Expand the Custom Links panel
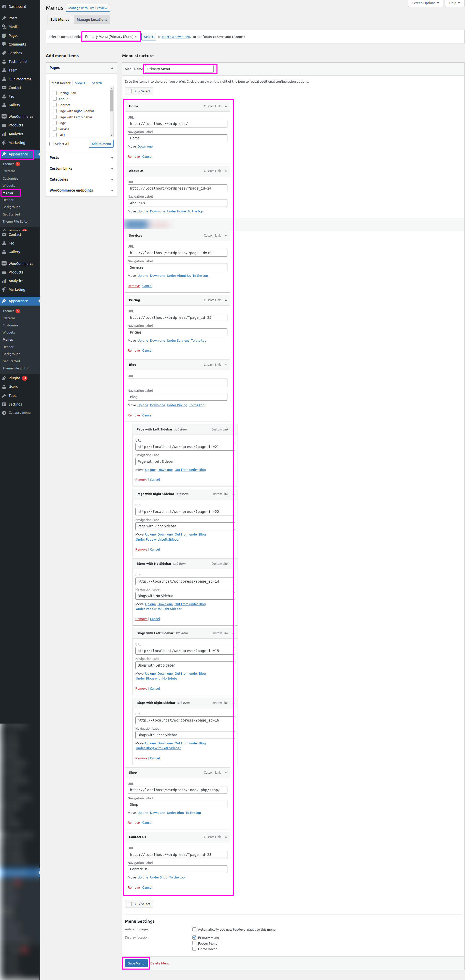The width and height of the screenshot is (465, 980). click(81, 168)
